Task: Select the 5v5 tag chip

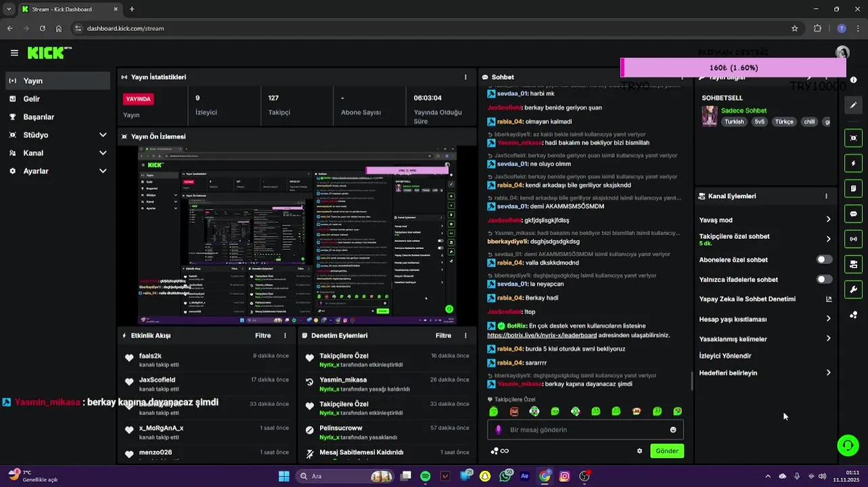Action: point(760,122)
